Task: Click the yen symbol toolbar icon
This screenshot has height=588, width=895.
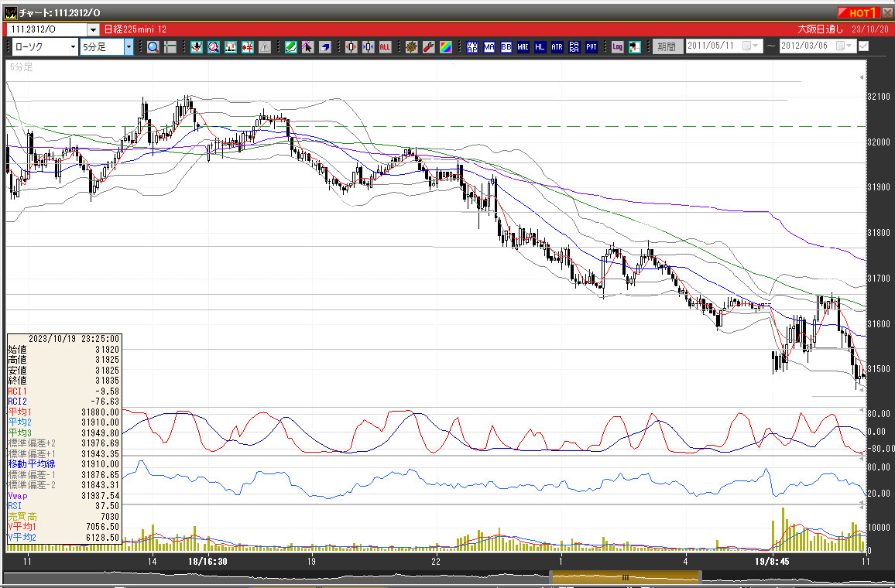Action: pyautogui.click(x=248, y=46)
